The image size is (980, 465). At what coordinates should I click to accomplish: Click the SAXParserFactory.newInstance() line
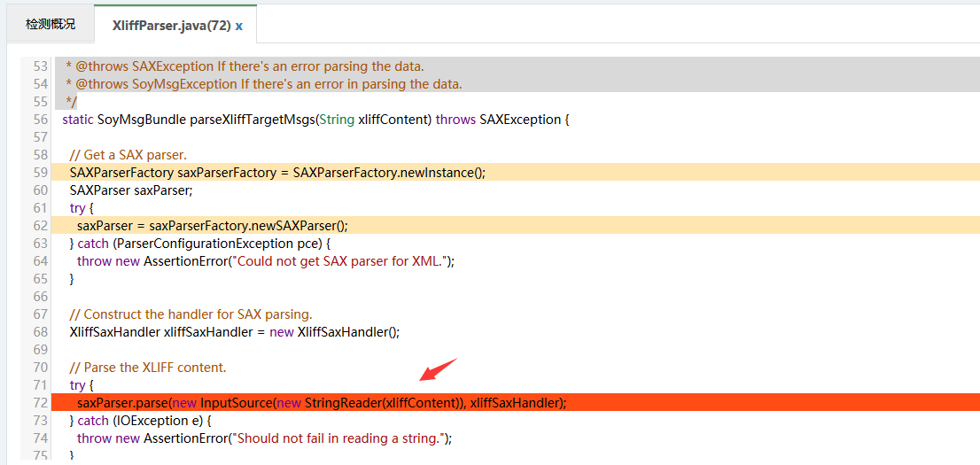516,172
